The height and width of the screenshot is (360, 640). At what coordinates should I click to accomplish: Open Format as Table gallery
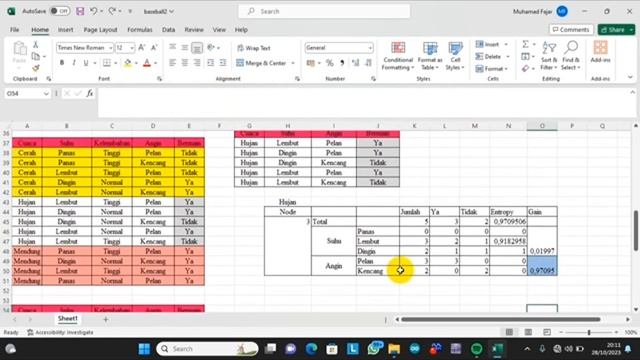tap(430, 56)
